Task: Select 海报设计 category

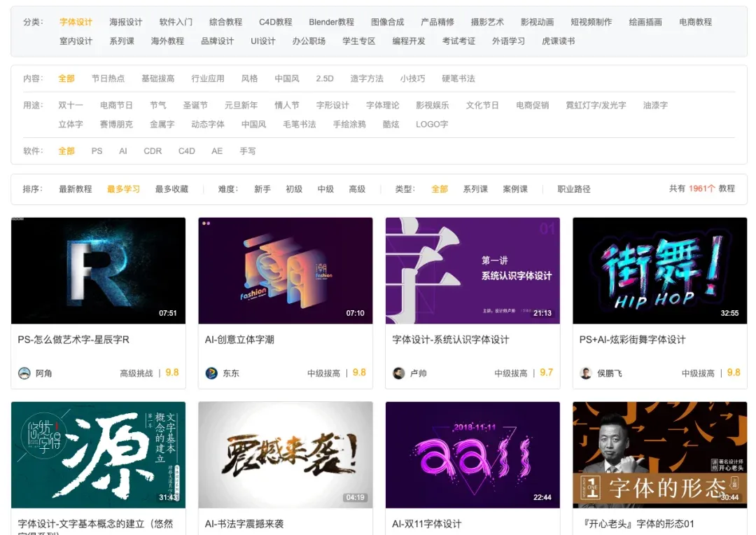Action: tap(126, 22)
